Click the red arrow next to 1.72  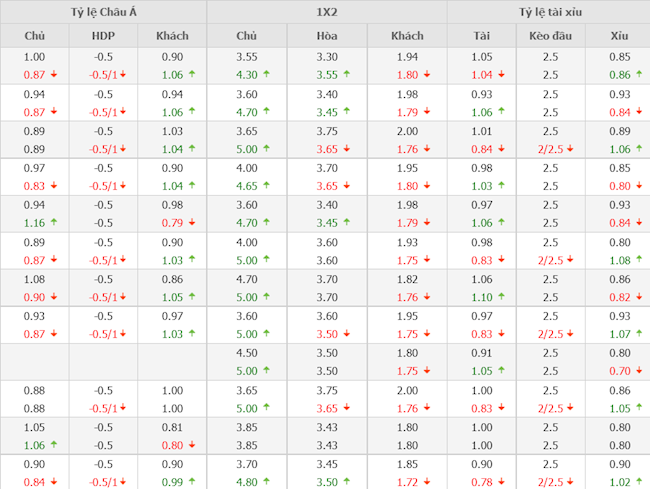coord(424,481)
